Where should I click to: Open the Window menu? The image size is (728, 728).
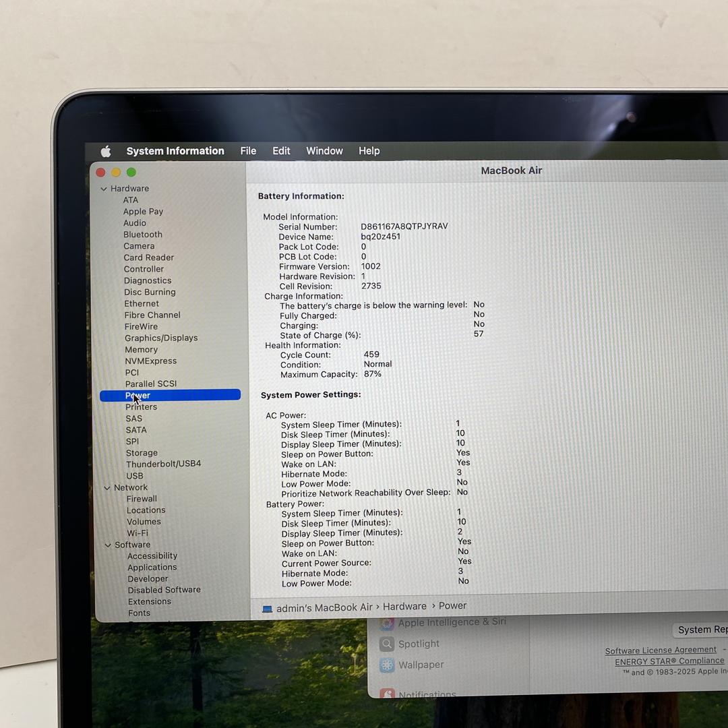(x=324, y=151)
